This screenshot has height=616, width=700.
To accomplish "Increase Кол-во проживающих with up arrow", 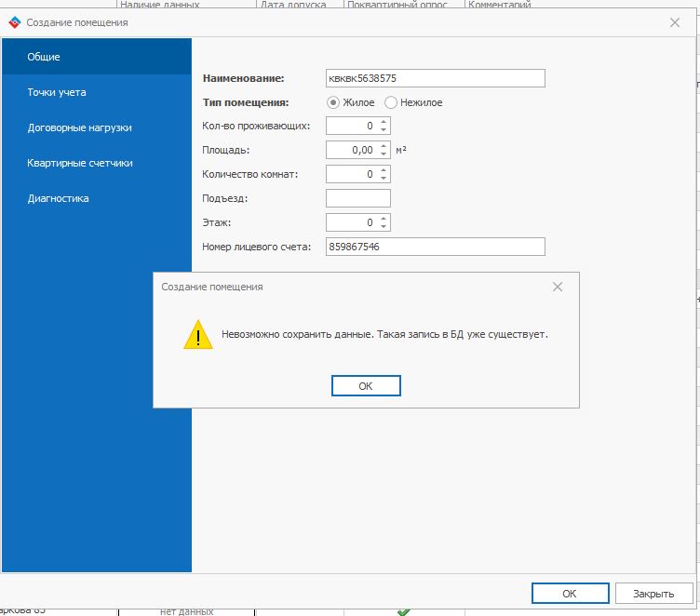I will (x=384, y=121).
